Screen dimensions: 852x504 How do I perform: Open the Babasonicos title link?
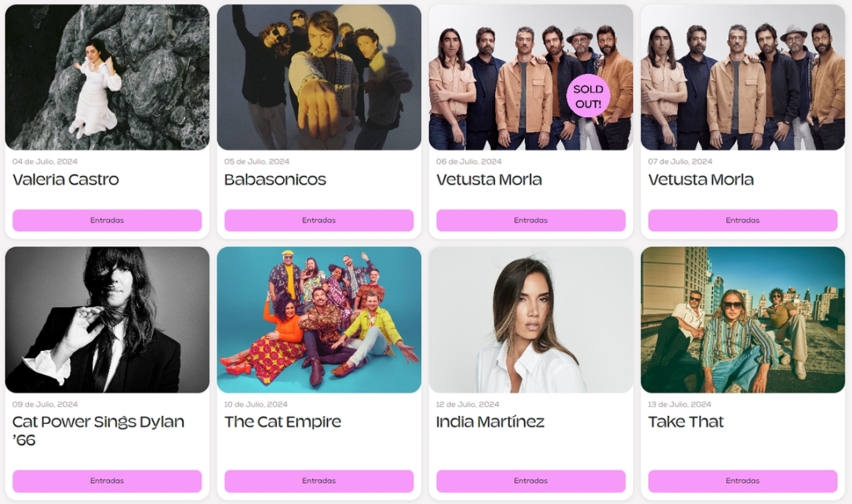click(x=275, y=180)
